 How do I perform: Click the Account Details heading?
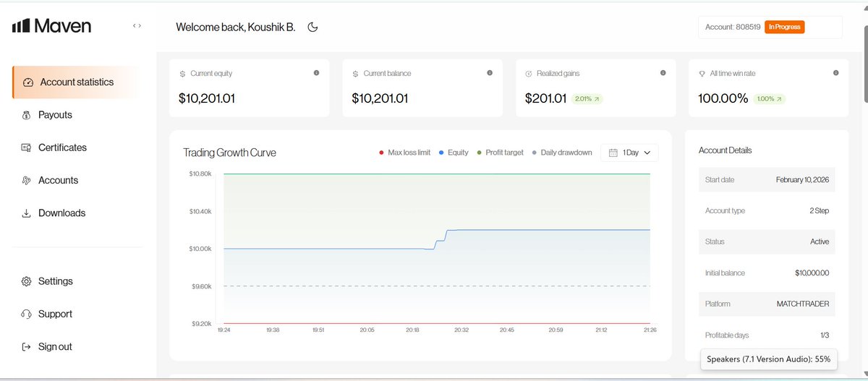(x=725, y=150)
